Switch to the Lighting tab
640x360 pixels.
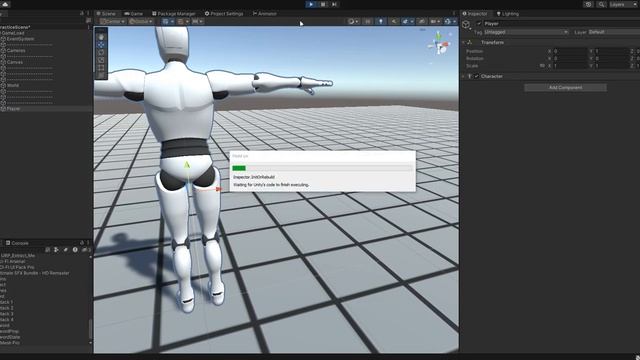tap(507, 13)
